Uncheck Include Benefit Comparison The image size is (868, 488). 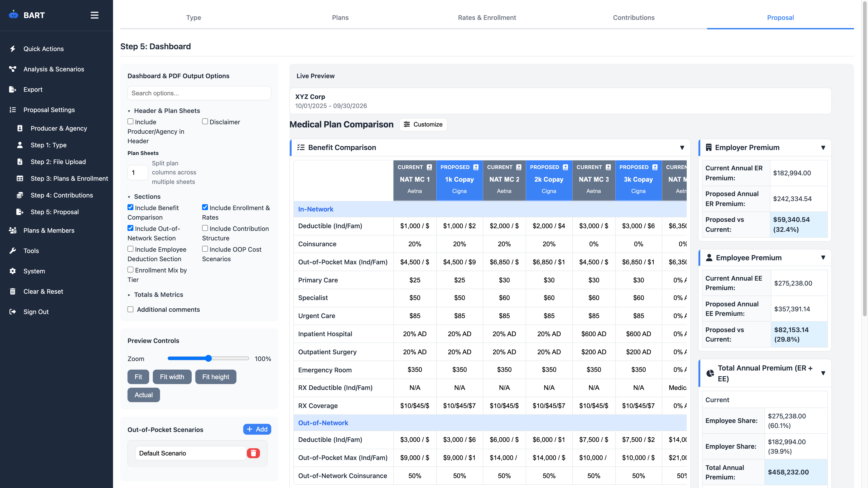(x=130, y=207)
